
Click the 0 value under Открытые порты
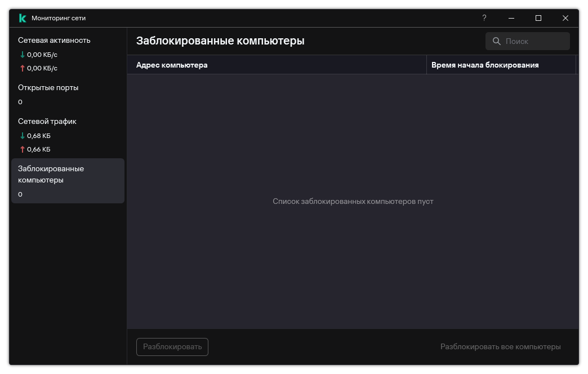click(x=20, y=102)
